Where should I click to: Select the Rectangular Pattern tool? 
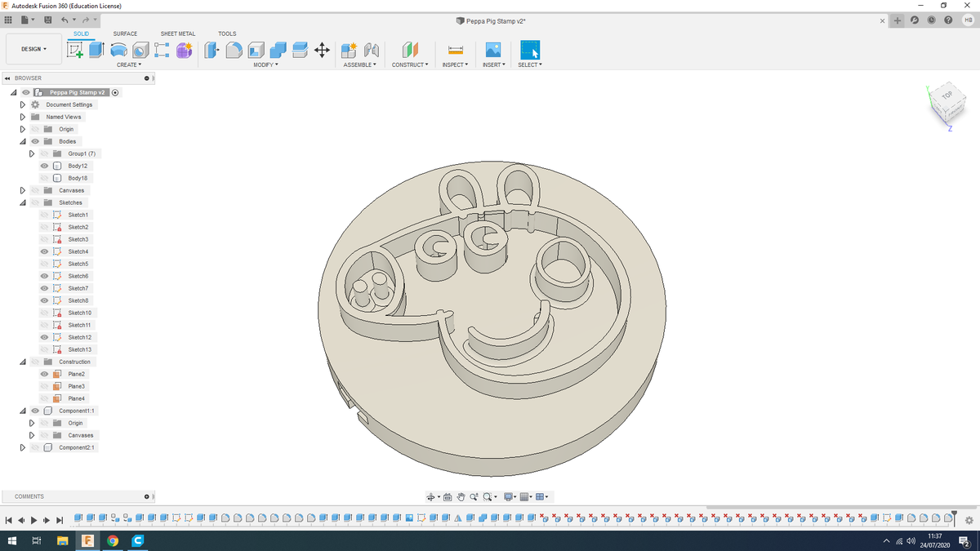pos(162,51)
